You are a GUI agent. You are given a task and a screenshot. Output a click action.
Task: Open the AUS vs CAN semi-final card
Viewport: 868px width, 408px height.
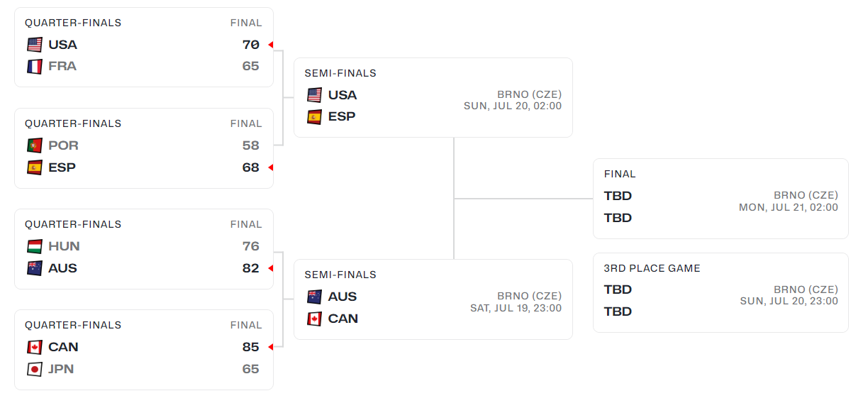click(433, 299)
